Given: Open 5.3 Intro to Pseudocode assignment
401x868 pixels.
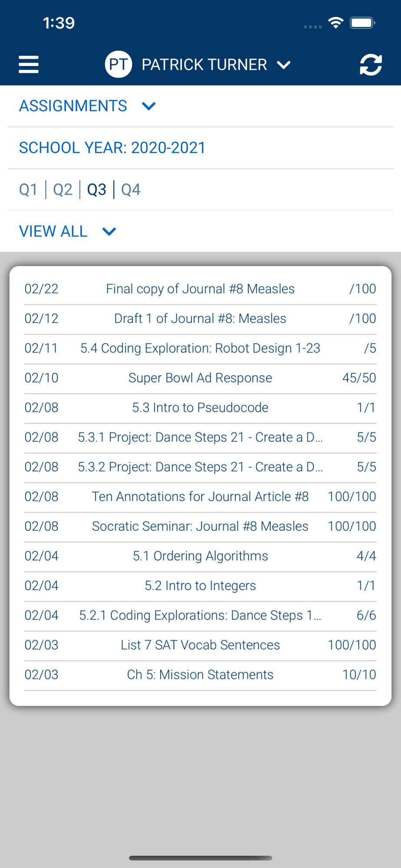Looking at the screenshot, I should point(200,408).
